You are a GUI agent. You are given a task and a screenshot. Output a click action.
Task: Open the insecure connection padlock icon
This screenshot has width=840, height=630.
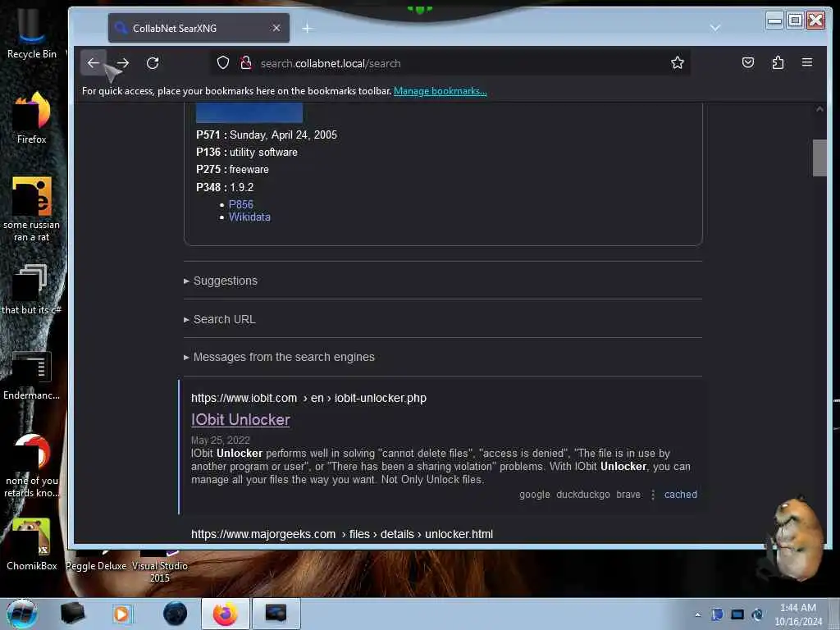pyautogui.click(x=246, y=63)
